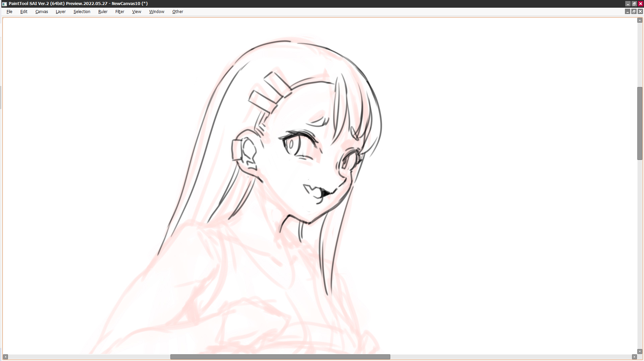Click the horizontal scrollbar left arrow
Image resolution: width=644 pixels, height=361 pixels.
click(x=5, y=357)
